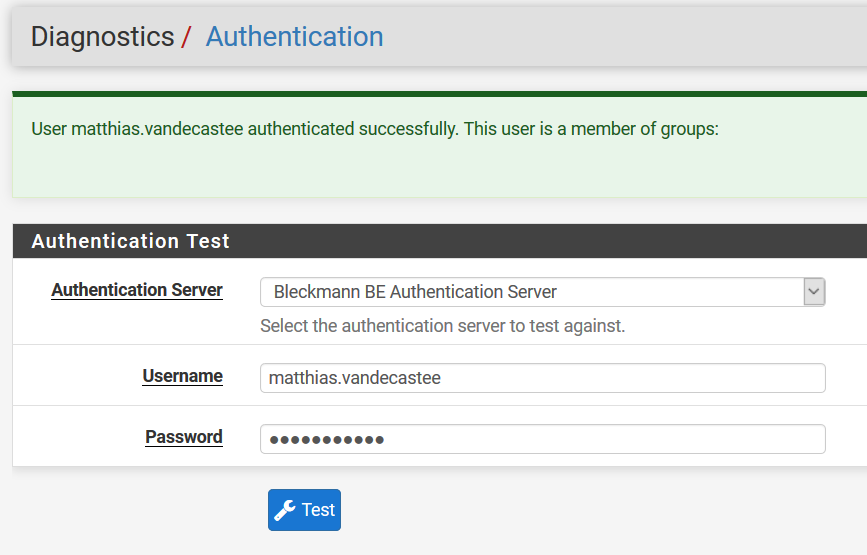Viewport: 867px width, 555px height.
Task: Click the server selection help text
Action: pyautogui.click(x=442, y=326)
